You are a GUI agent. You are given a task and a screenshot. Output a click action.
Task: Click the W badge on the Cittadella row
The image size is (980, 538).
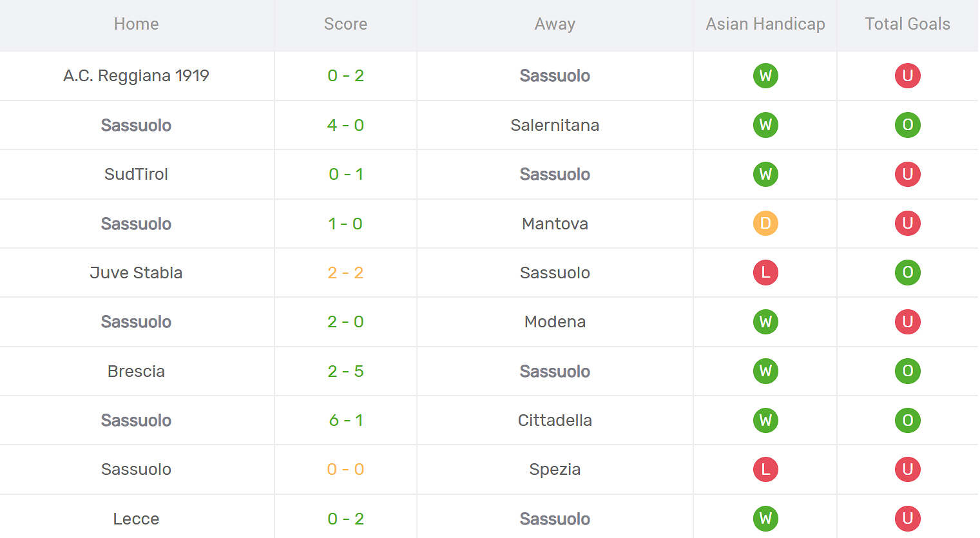[x=765, y=420]
